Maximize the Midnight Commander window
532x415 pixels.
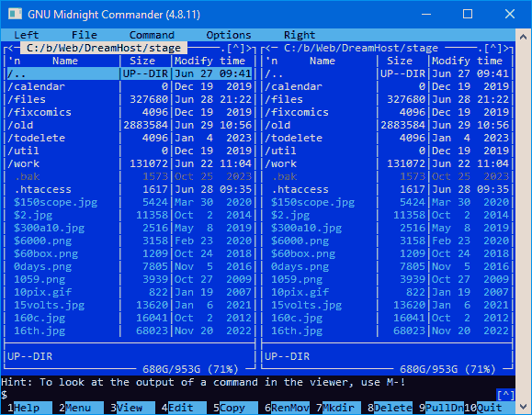(468, 14)
